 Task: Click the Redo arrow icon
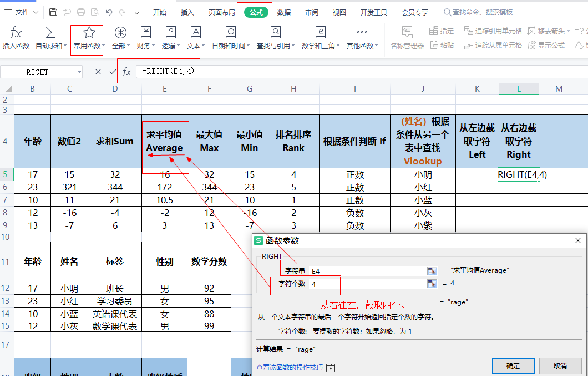(122, 12)
